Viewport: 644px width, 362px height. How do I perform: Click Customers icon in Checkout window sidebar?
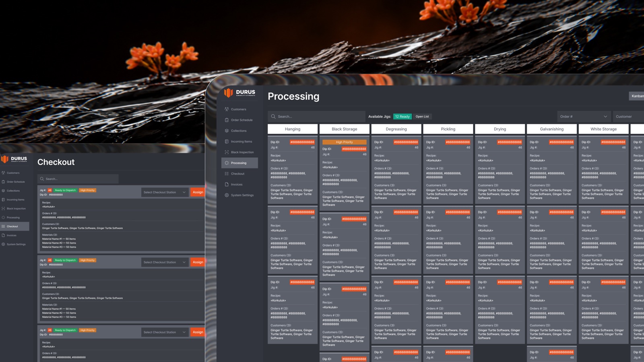tap(3, 173)
